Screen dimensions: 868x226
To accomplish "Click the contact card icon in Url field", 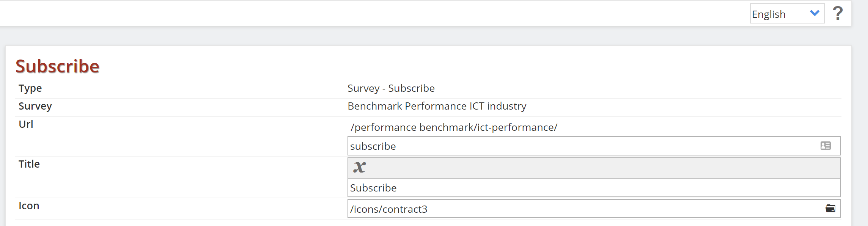I will (826, 146).
